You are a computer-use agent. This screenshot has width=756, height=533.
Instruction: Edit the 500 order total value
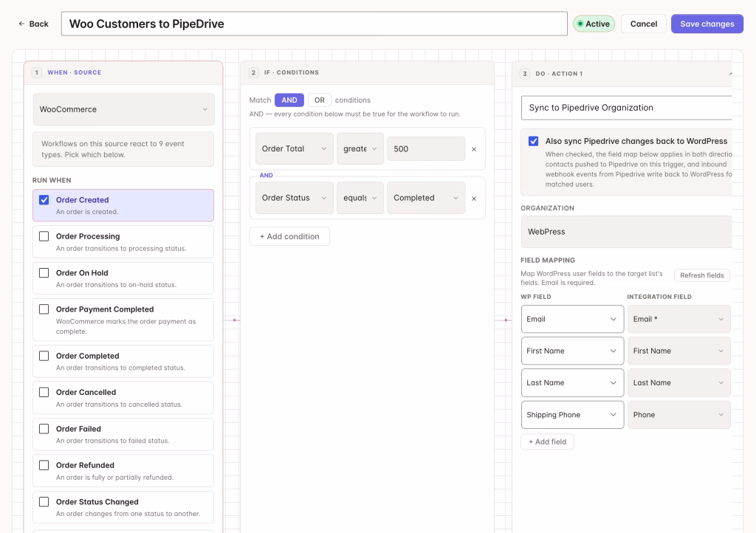[x=426, y=149]
